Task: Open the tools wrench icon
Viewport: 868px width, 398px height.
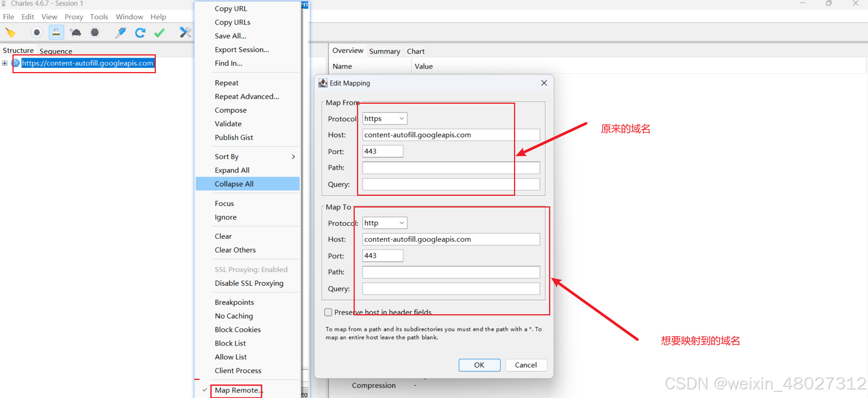Action: (185, 32)
